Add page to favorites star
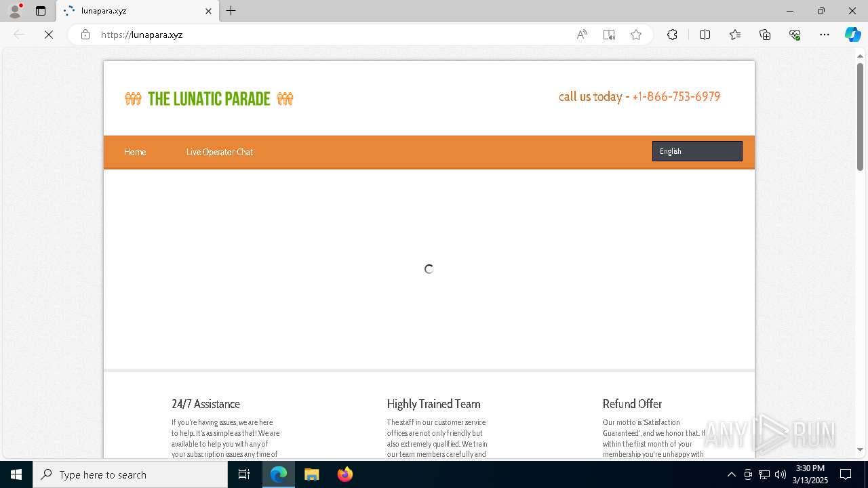 click(x=636, y=35)
